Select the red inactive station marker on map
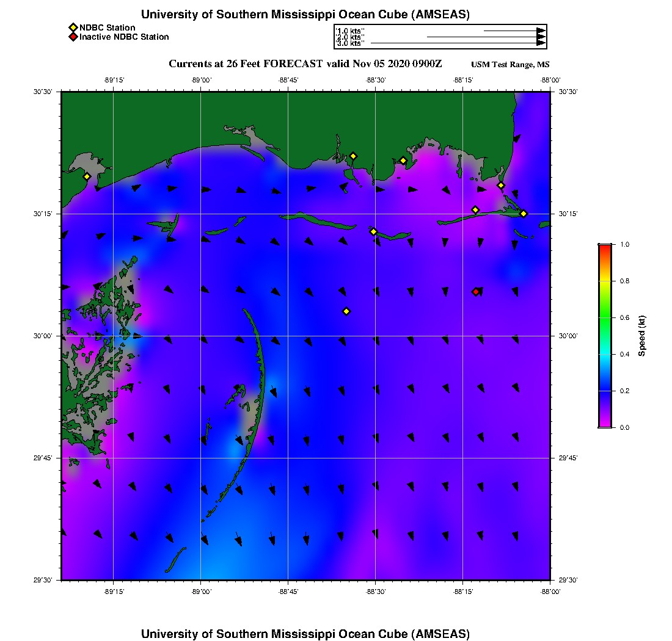 476,292
